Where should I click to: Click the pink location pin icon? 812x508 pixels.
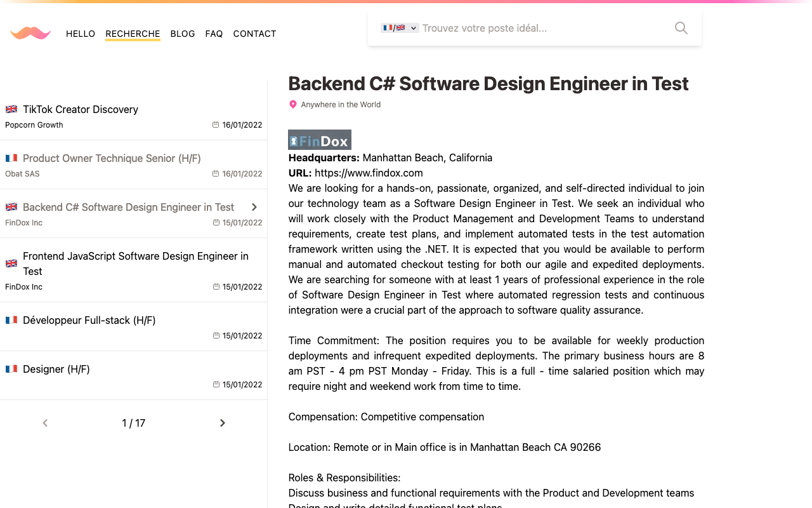[292, 104]
